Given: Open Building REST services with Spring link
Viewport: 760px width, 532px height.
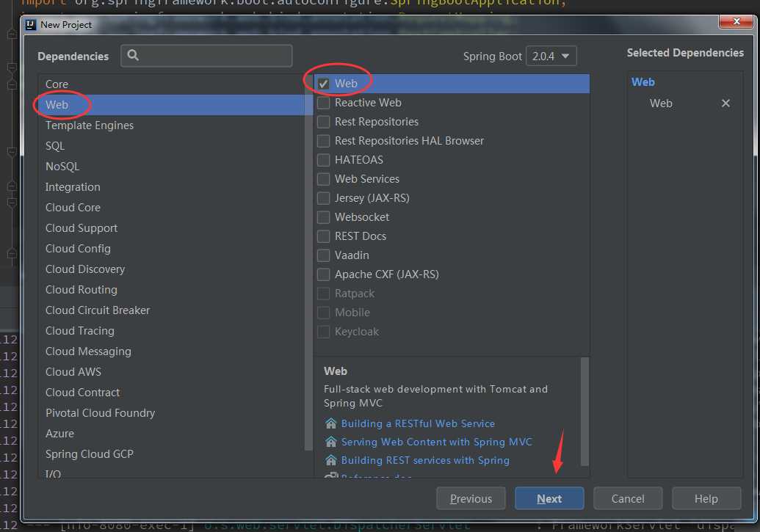Looking at the screenshot, I should pyautogui.click(x=425, y=460).
